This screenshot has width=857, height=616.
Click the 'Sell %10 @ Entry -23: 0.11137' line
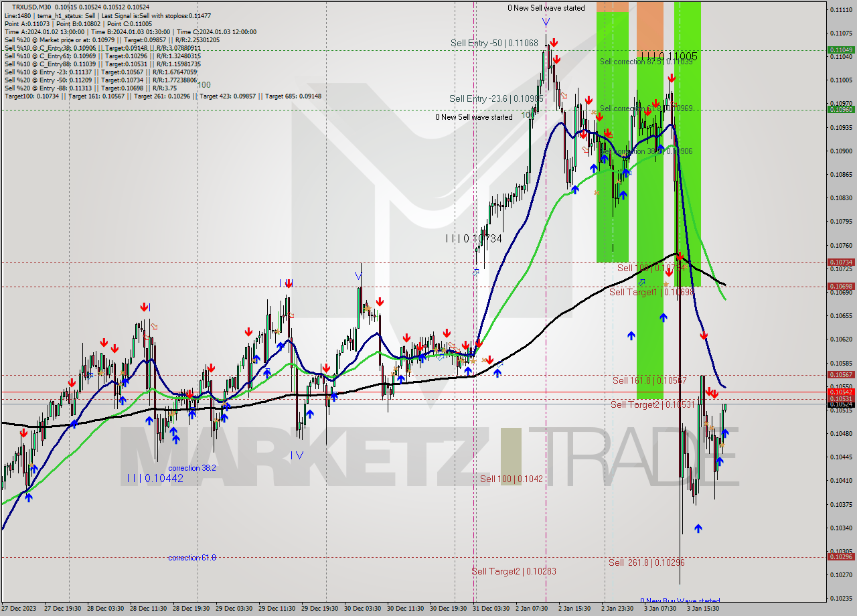100,72
